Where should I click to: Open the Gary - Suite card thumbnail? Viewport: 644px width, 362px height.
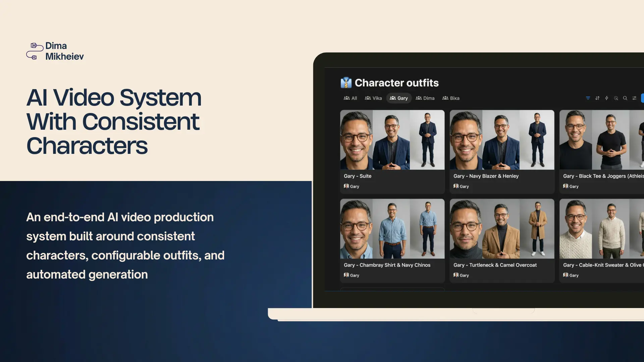coord(392,140)
